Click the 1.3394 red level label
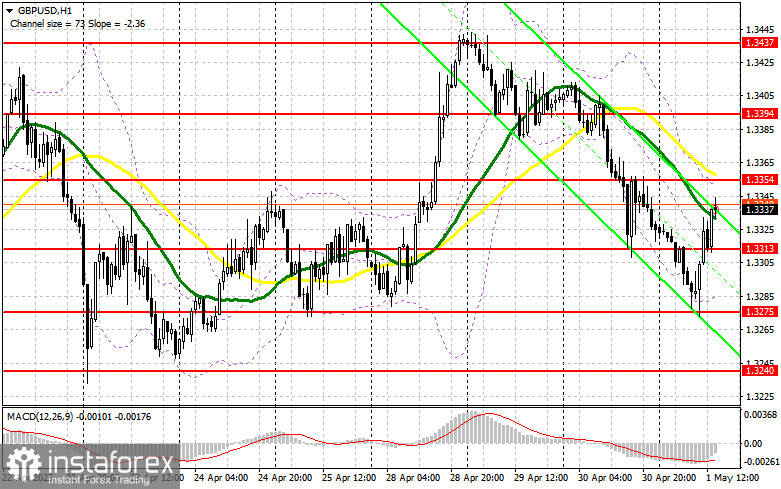Screen dimensions: 781x489 [x=760, y=114]
